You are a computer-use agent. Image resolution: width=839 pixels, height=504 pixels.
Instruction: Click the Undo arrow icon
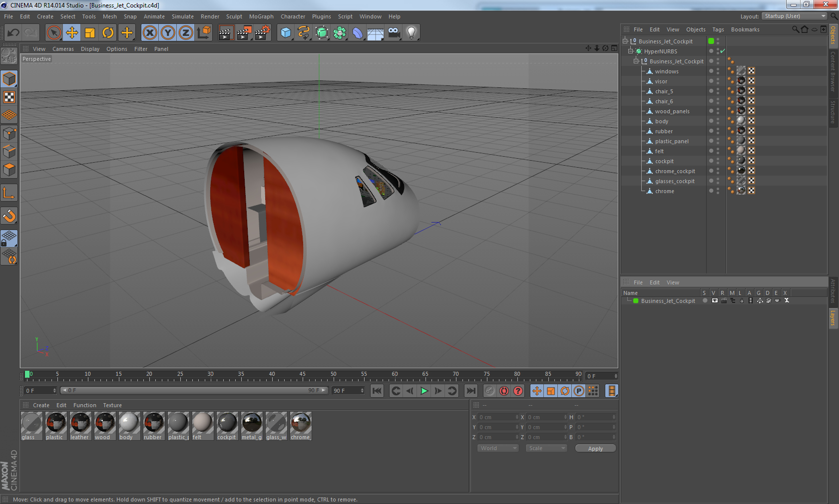(13, 33)
